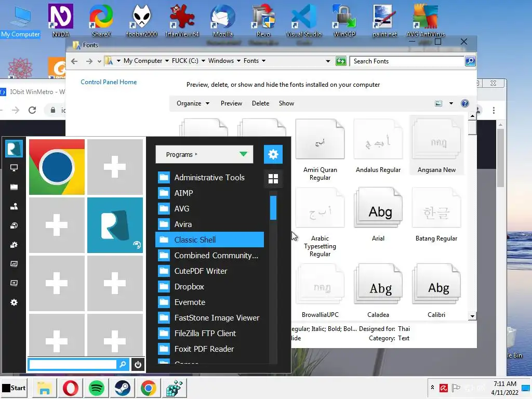Click the Show toolbar button
The width and height of the screenshot is (532, 399).
[x=286, y=103]
